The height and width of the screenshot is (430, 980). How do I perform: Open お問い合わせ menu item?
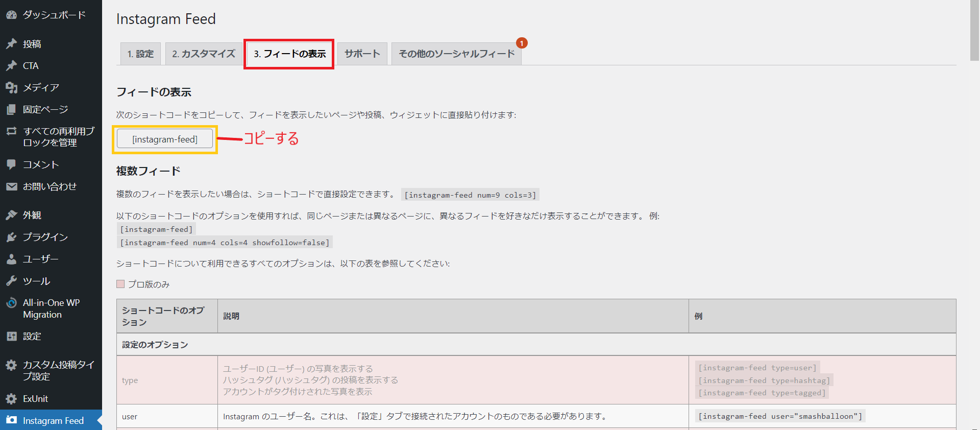coord(51,186)
